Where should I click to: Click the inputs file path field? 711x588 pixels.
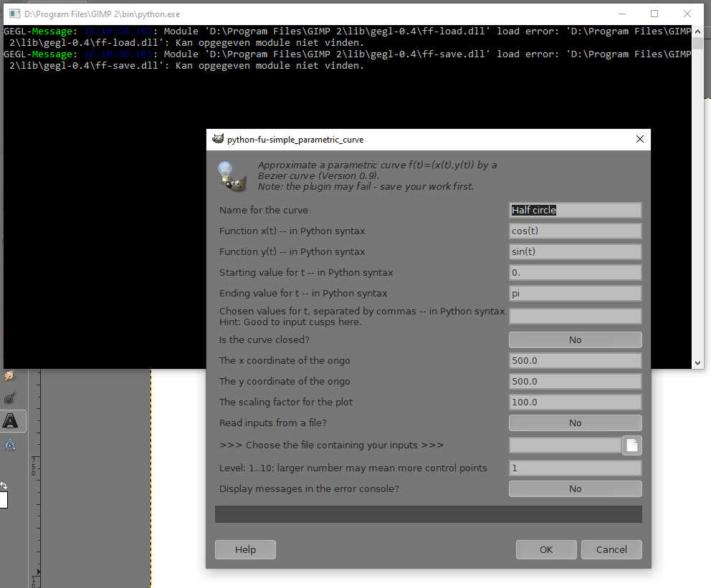click(565, 445)
